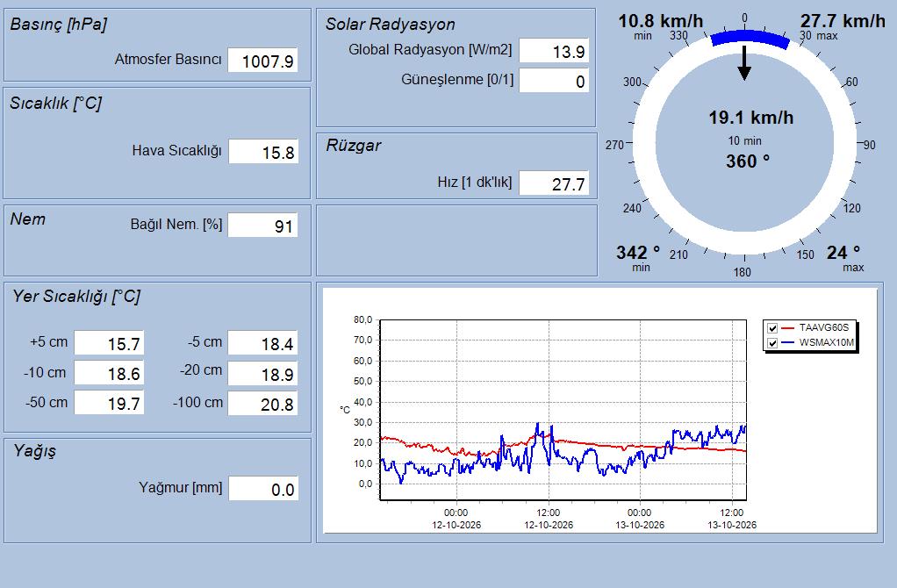This screenshot has height=588, width=897.
Task: Click the Basınç [hPa] section title
Action: point(58,25)
